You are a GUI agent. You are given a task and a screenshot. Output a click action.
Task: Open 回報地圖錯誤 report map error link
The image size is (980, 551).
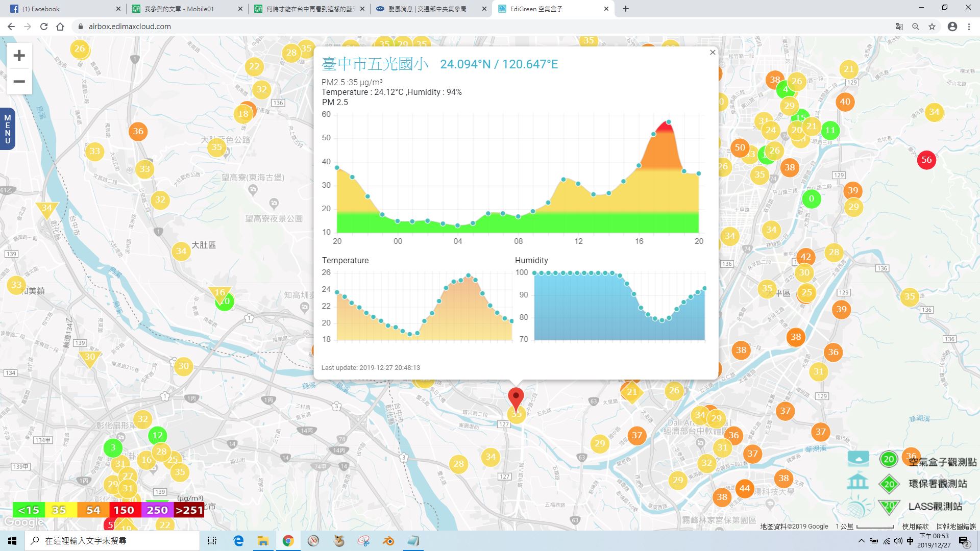click(x=956, y=526)
